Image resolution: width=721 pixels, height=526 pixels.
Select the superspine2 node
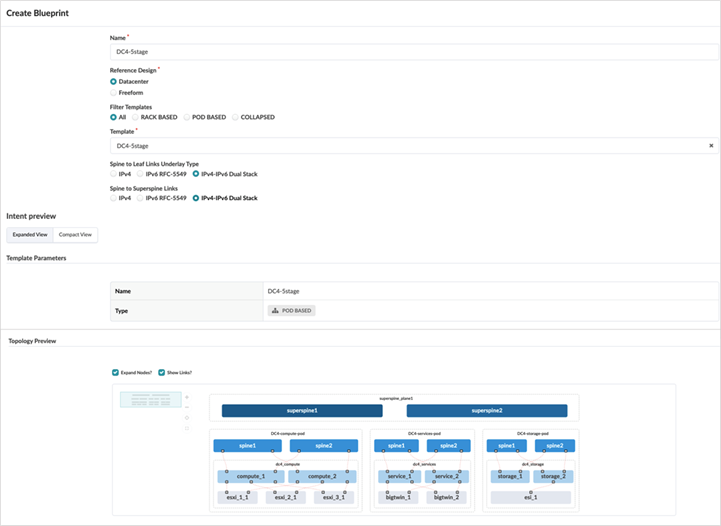point(487,411)
